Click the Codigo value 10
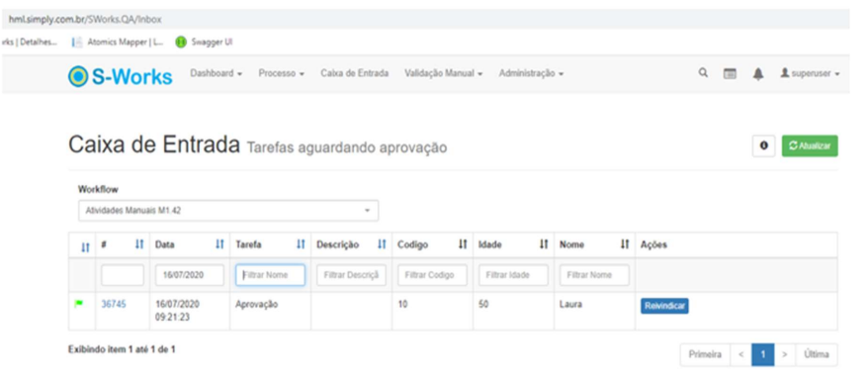The image size is (868, 385). (402, 304)
